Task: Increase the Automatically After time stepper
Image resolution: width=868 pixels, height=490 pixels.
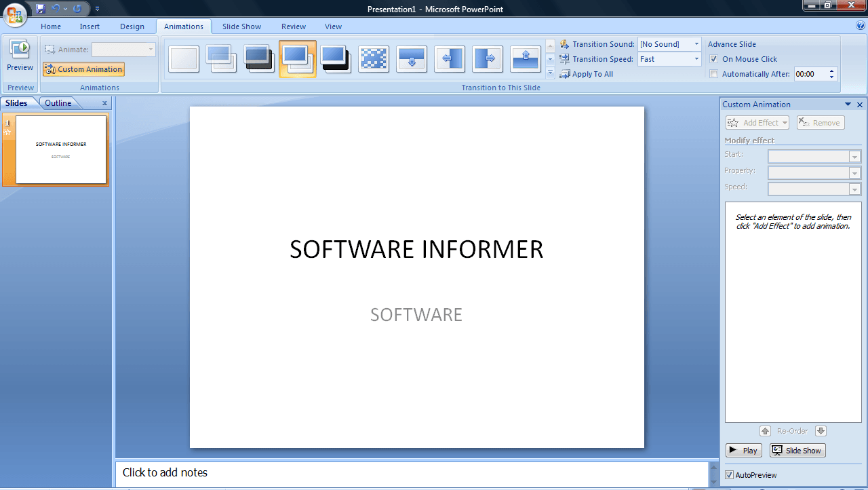Action: 831,71
